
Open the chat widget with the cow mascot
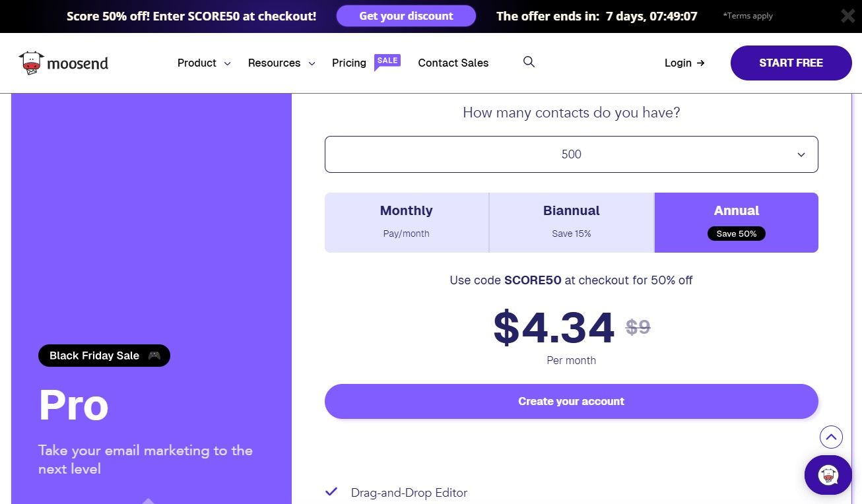tap(828, 475)
